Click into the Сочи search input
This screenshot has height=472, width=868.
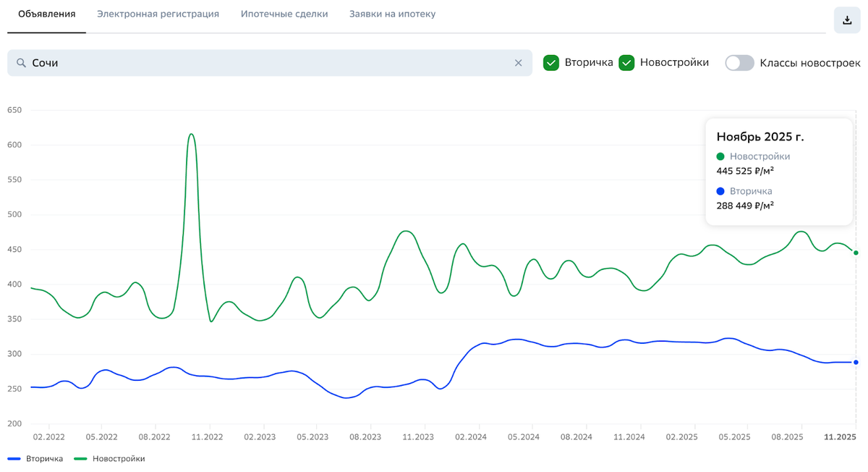(268, 63)
